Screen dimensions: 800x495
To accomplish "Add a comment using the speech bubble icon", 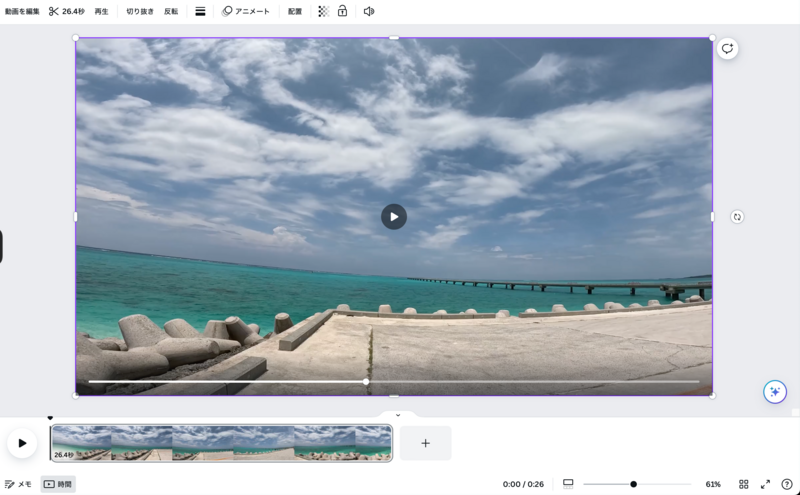I will (727, 48).
